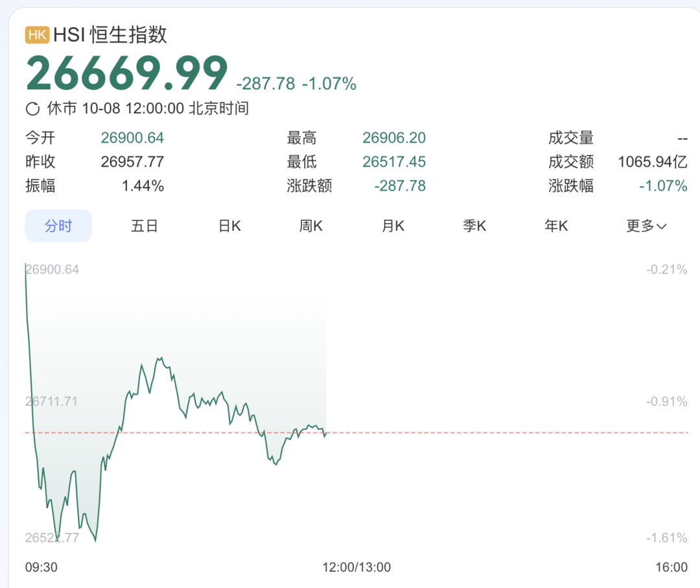Switch to 月K view
This screenshot has height=588, width=700.
393,226
